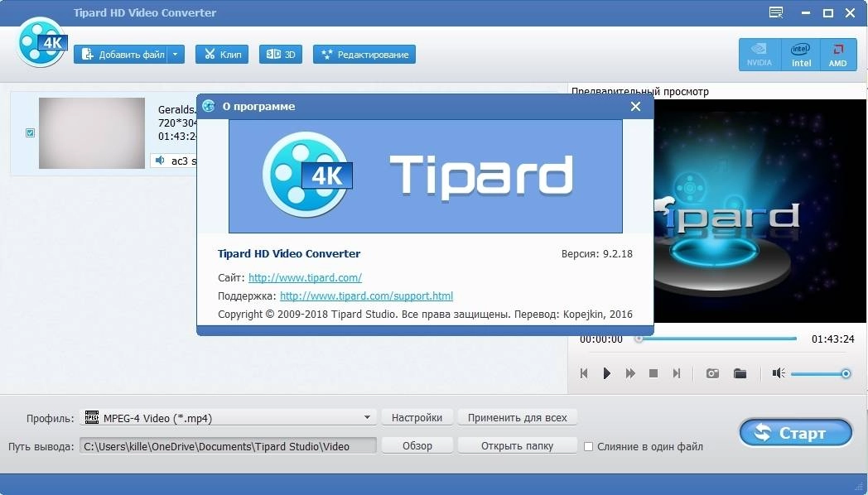Open the Профиль MPEG-4 Video dropdown
This screenshot has height=495, width=868.
coord(228,417)
